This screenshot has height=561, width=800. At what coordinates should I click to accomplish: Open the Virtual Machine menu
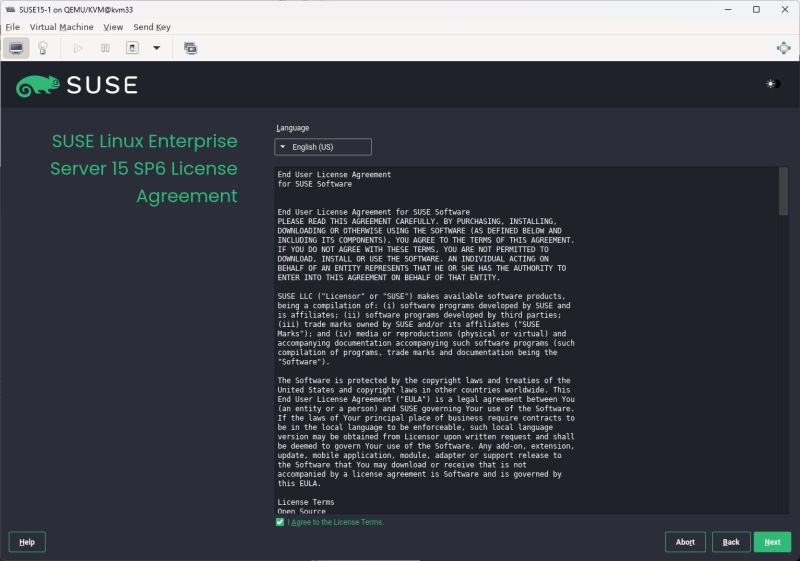click(x=61, y=27)
